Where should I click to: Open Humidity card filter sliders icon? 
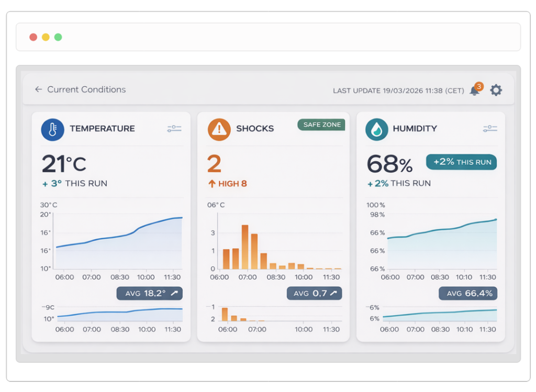[x=490, y=129]
